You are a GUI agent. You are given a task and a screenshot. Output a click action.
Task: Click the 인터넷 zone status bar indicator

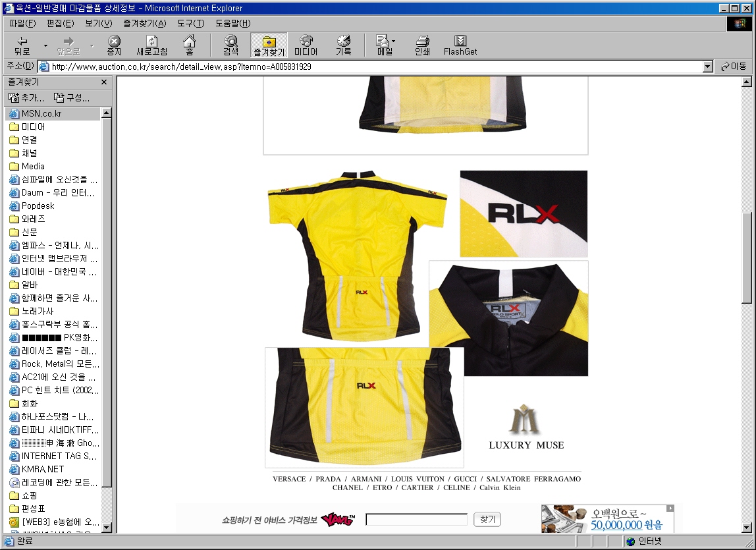click(x=643, y=541)
